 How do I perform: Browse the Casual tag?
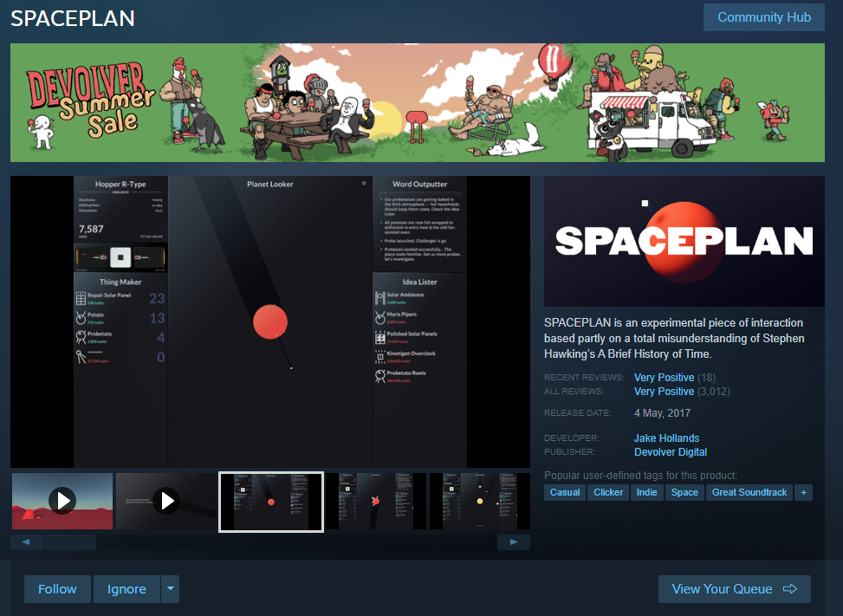[x=565, y=492]
